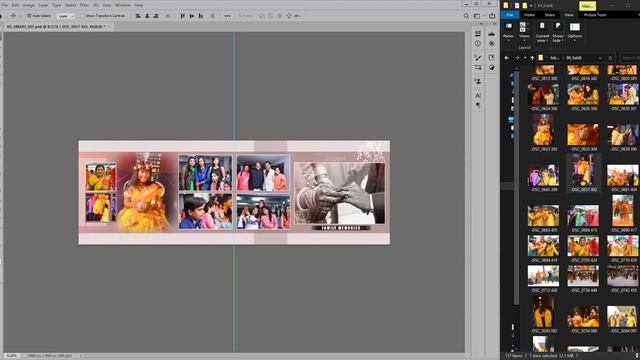Screen dimensions: 640x360
Task: Open the Info panel icon
Action: pos(478,43)
